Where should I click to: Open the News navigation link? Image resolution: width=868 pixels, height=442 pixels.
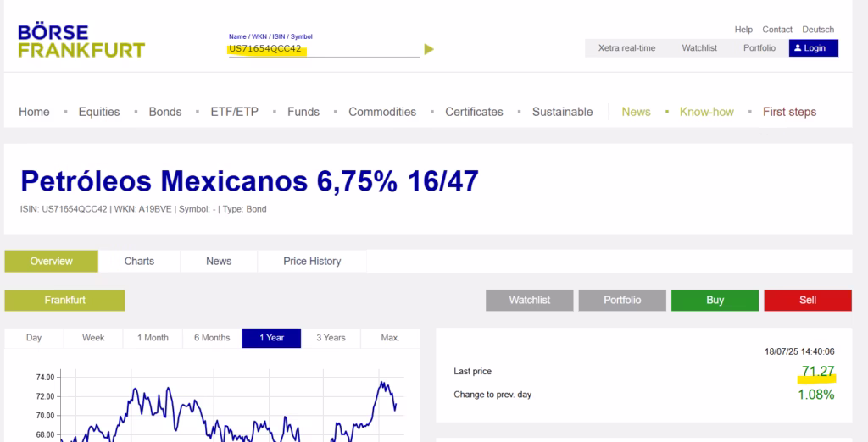click(x=636, y=112)
